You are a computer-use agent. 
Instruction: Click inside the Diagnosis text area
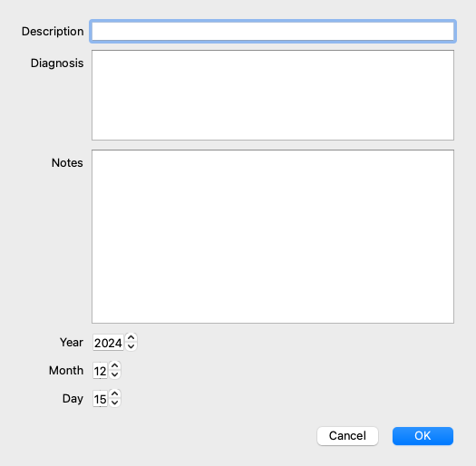coord(273,95)
